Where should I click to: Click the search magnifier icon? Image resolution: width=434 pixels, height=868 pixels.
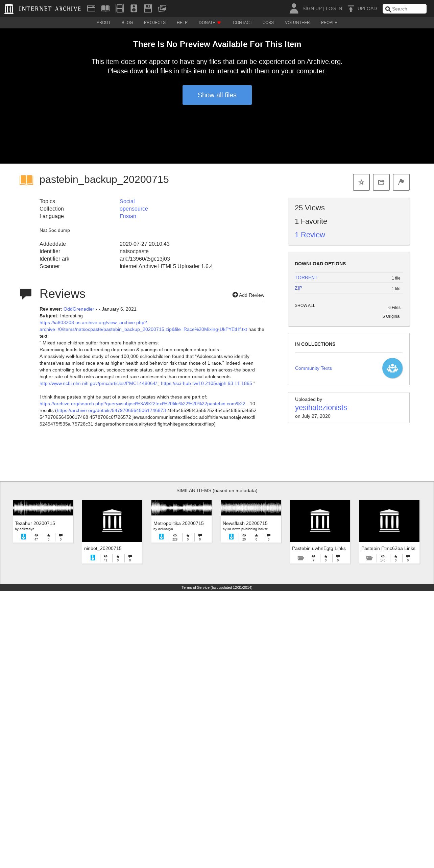click(x=388, y=9)
